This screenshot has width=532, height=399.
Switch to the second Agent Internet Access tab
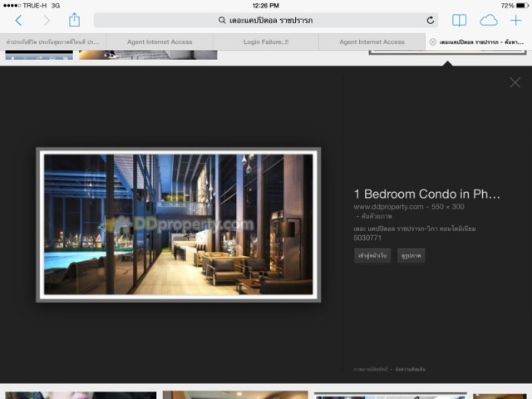click(x=372, y=42)
